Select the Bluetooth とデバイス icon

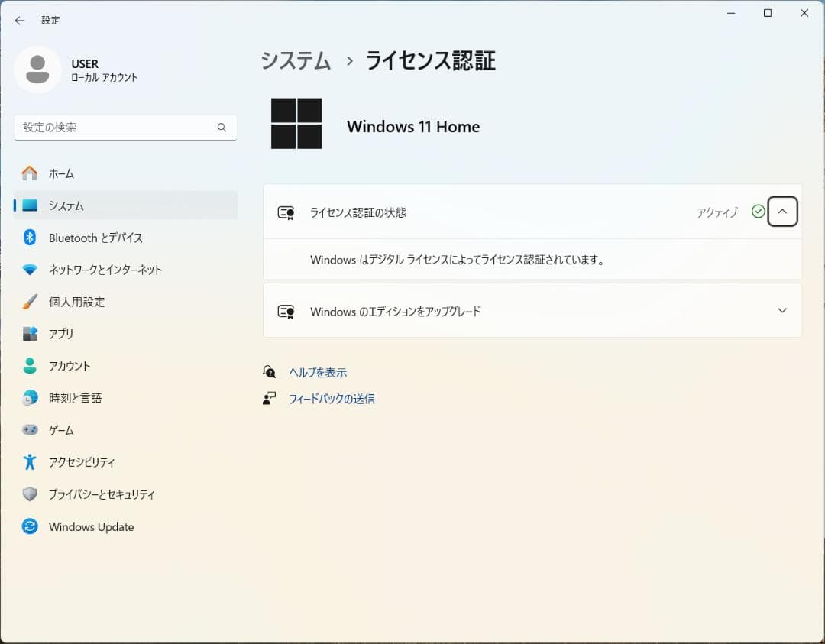click(29, 238)
